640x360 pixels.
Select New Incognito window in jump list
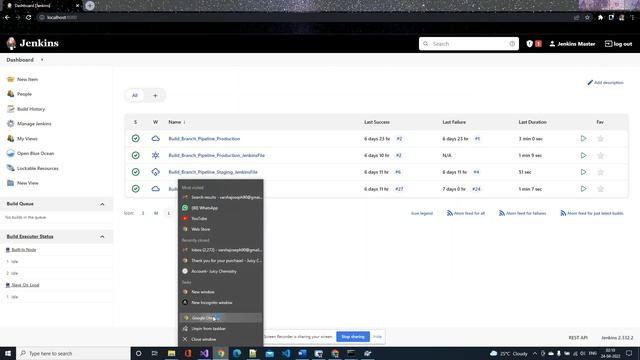point(220,302)
